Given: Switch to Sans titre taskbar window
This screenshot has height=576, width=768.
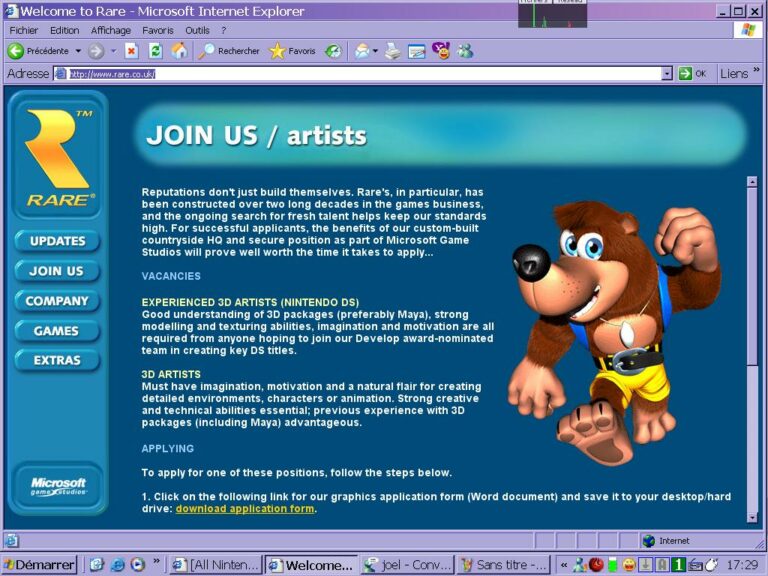Looking at the screenshot, I should coord(504,565).
